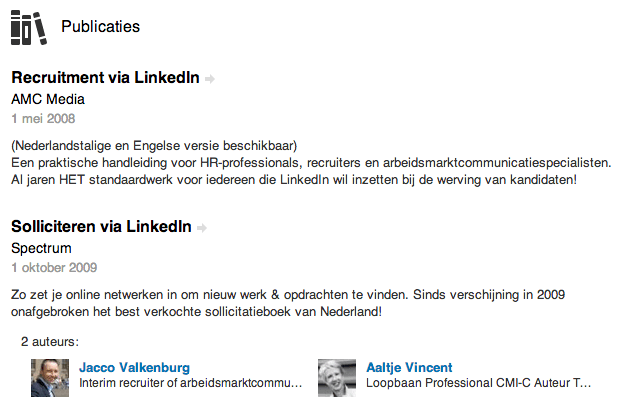Click the Recruitment via LinkedIn description paragraph

310,171
